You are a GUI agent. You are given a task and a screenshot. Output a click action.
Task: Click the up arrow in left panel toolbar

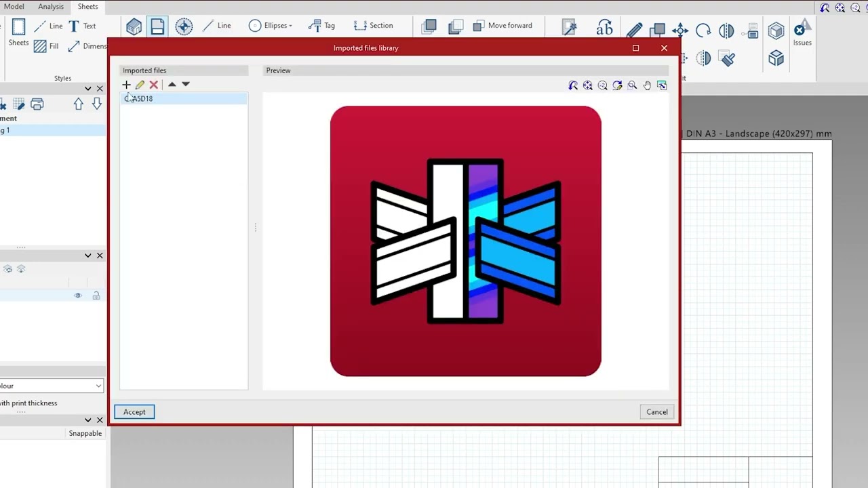(x=79, y=104)
